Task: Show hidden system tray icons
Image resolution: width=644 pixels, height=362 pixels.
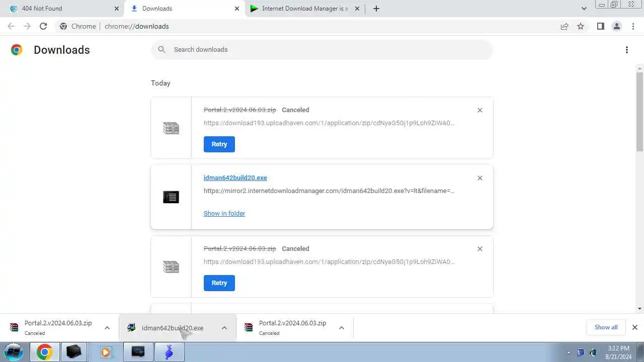Action: (569, 352)
